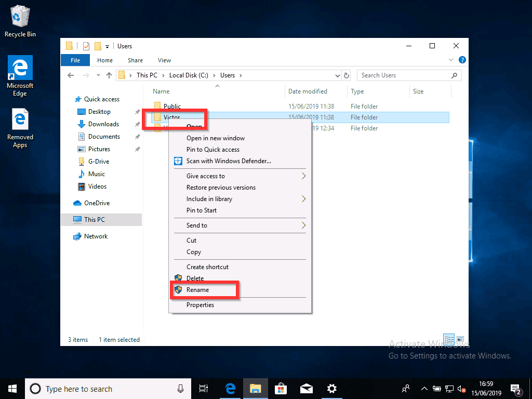Select Pictures in the navigation pane
This screenshot has width=532, height=399.
click(x=99, y=149)
